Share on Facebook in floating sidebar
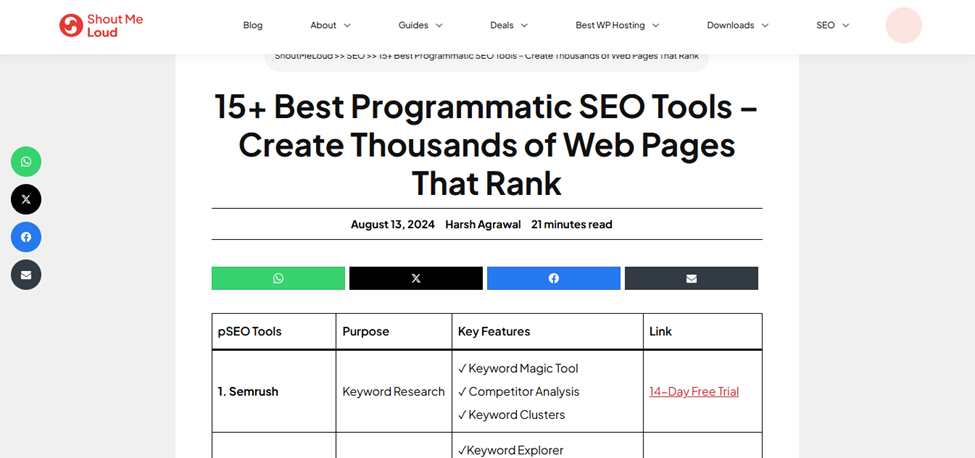This screenshot has width=975, height=458. coord(26,237)
